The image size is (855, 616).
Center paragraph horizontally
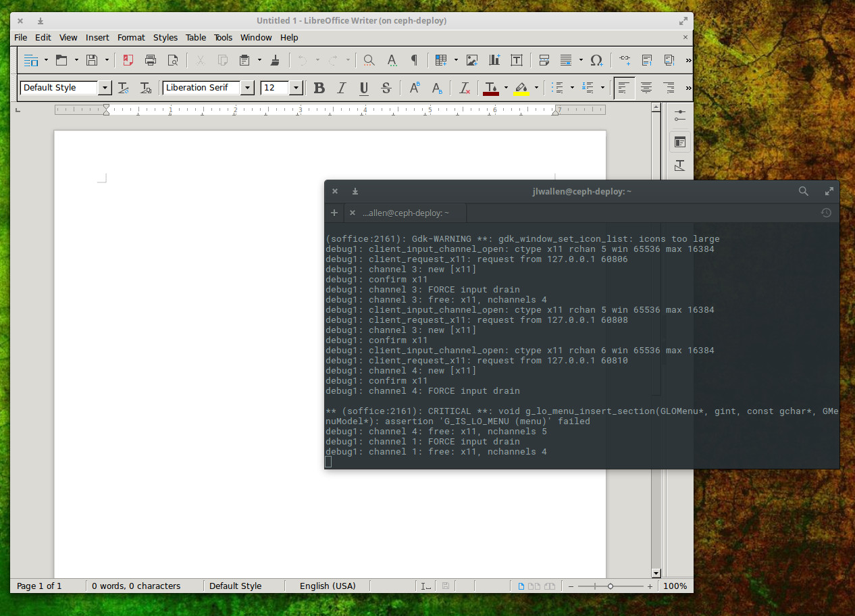pos(646,88)
